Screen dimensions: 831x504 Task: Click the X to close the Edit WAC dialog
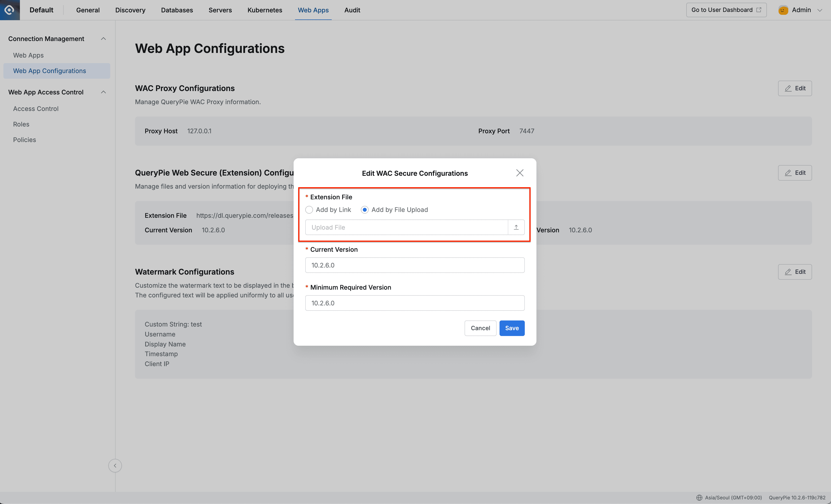[x=520, y=173]
